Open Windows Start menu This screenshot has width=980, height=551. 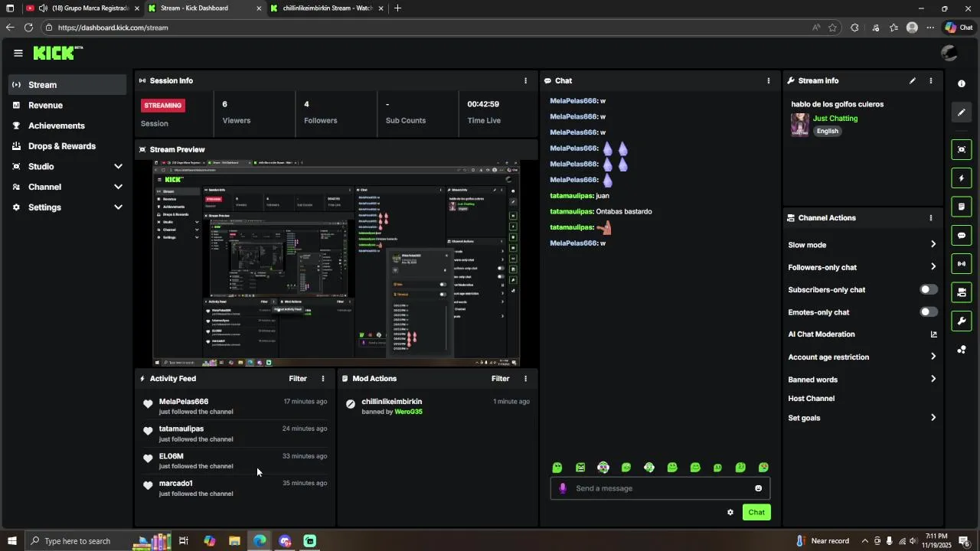[11, 541]
